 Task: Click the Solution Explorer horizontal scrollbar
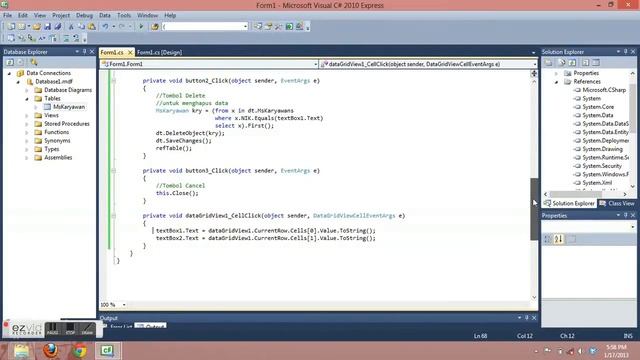point(576,194)
